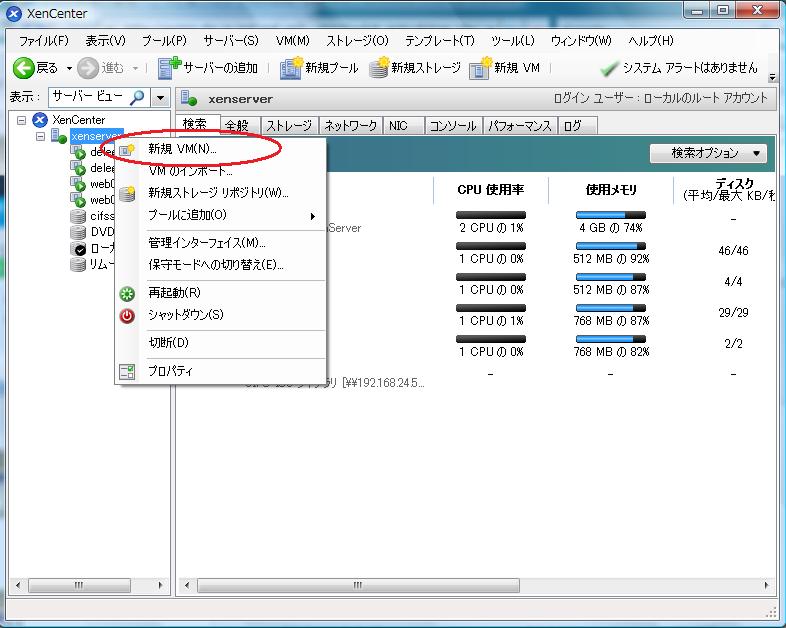Click the New Storage Repository icon in the menu
786x628 pixels.
[127, 193]
